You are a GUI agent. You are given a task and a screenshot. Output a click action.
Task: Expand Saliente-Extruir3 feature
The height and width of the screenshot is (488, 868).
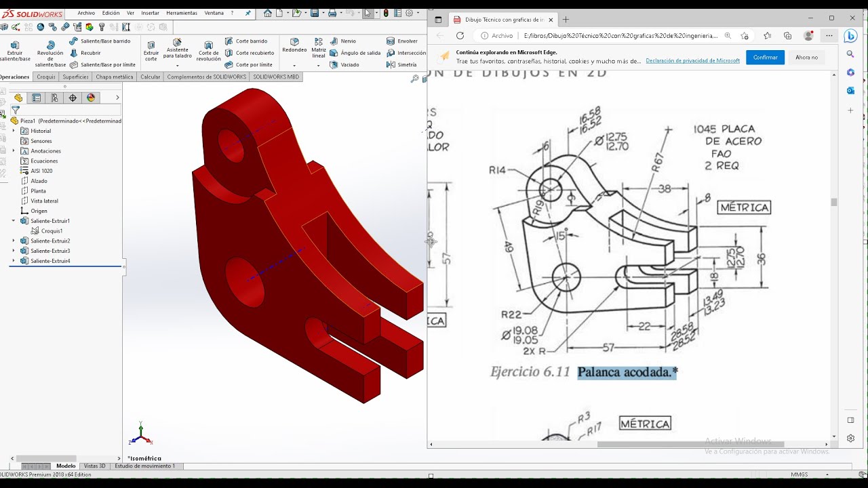[x=14, y=251]
